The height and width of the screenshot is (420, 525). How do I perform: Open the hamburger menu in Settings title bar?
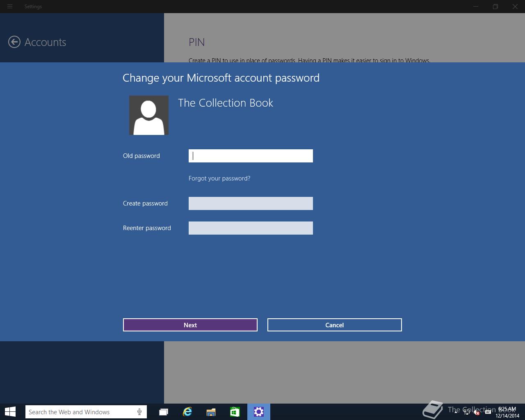[x=10, y=7]
